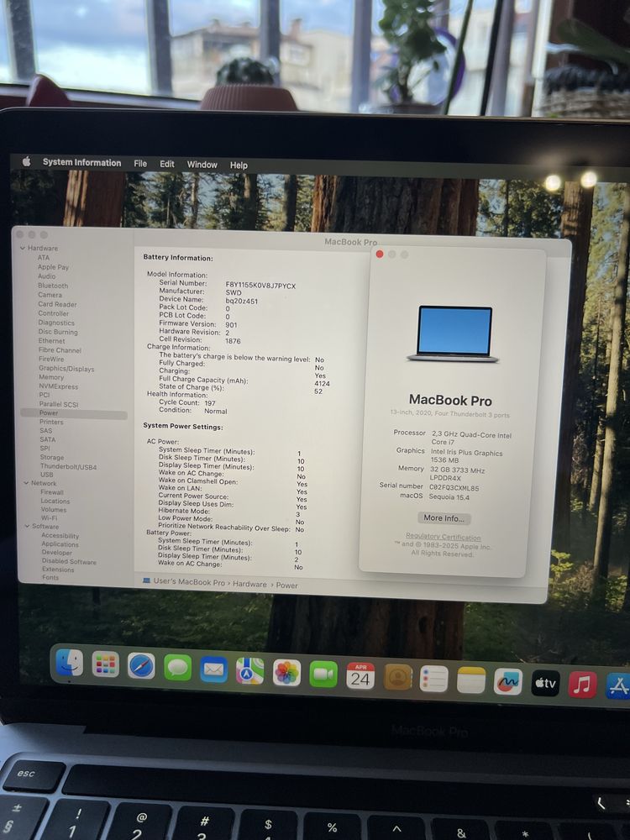Select Camera in the sidebar

click(x=50, y=295)
